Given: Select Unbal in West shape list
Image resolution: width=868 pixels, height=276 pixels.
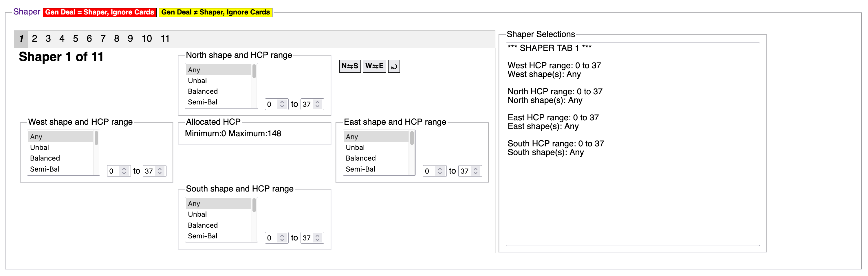Looking at the screenshot, I should (60, 148).
